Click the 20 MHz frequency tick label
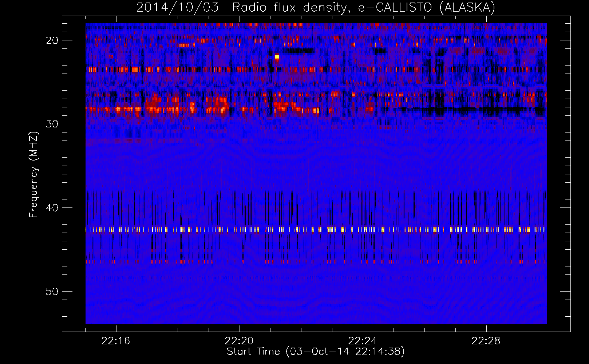Viewport: 589px width, 364px height. tap(52, 40)
